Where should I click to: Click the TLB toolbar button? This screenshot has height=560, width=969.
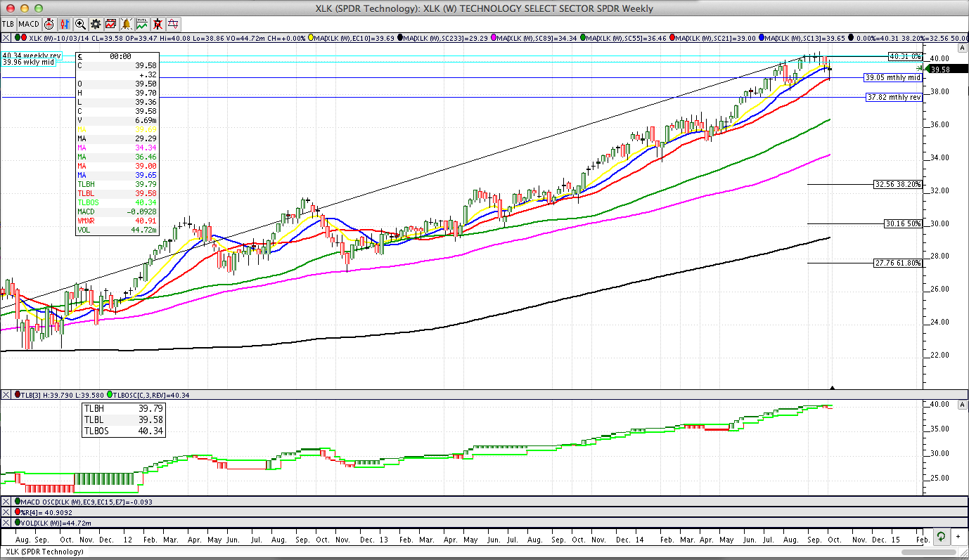click(x=8, y=24)
